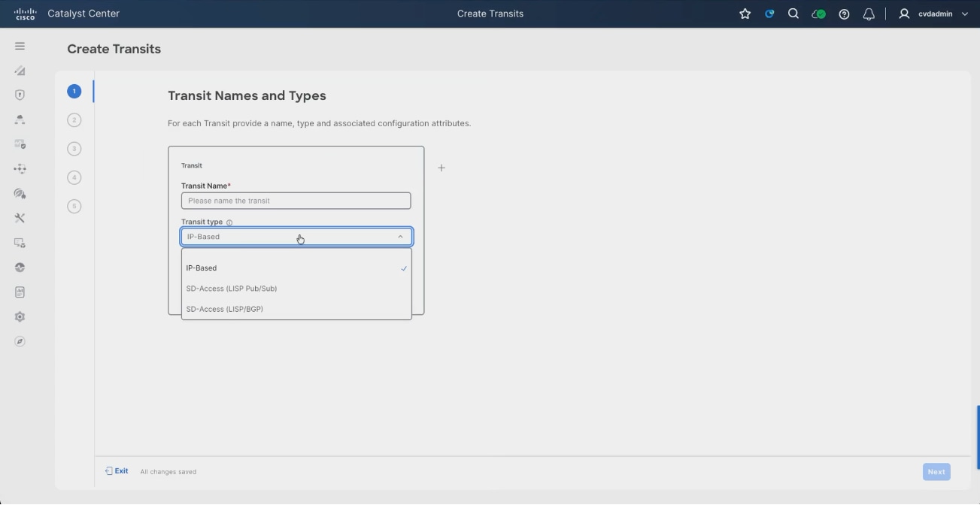Go to workflow step 2

coord(74,119)
